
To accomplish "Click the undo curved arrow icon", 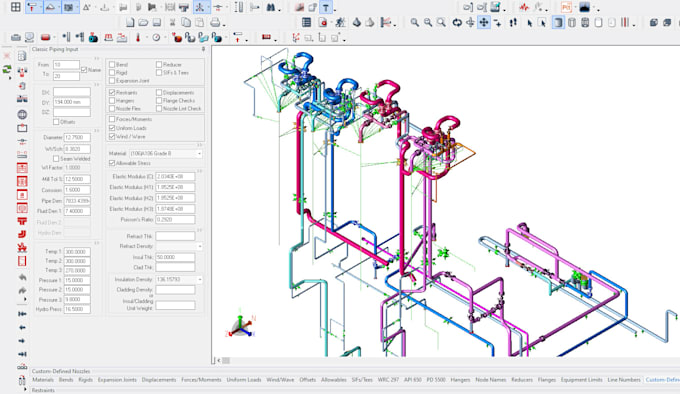I will (x=22, y=277).
